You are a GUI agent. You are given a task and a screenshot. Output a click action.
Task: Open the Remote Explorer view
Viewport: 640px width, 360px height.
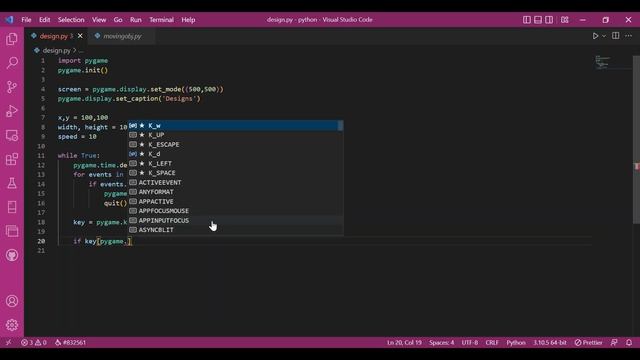point(12,135)
